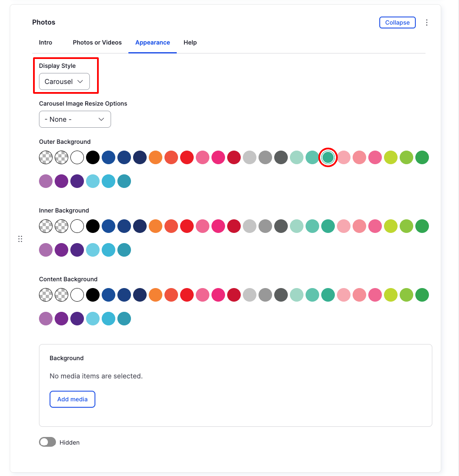
Task: Choose the lime green Content Background swatch
Action: click(390, 295)
